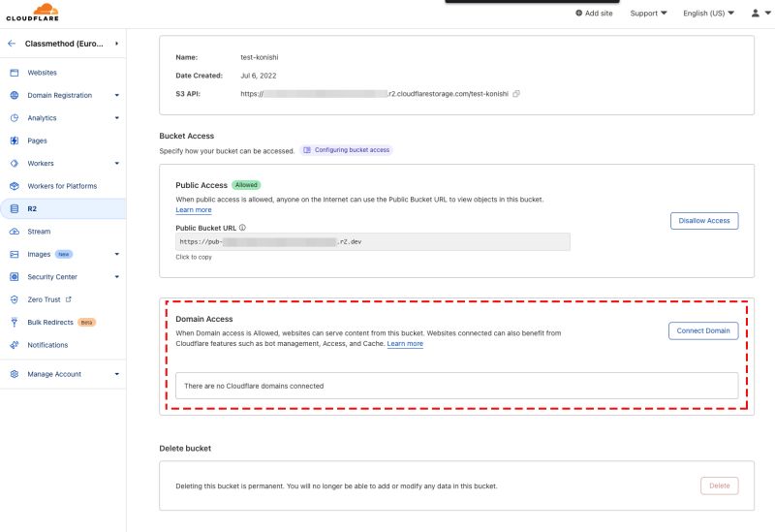Open the English (US) language dropdown
775x532 pixels.
pos(708,14)
